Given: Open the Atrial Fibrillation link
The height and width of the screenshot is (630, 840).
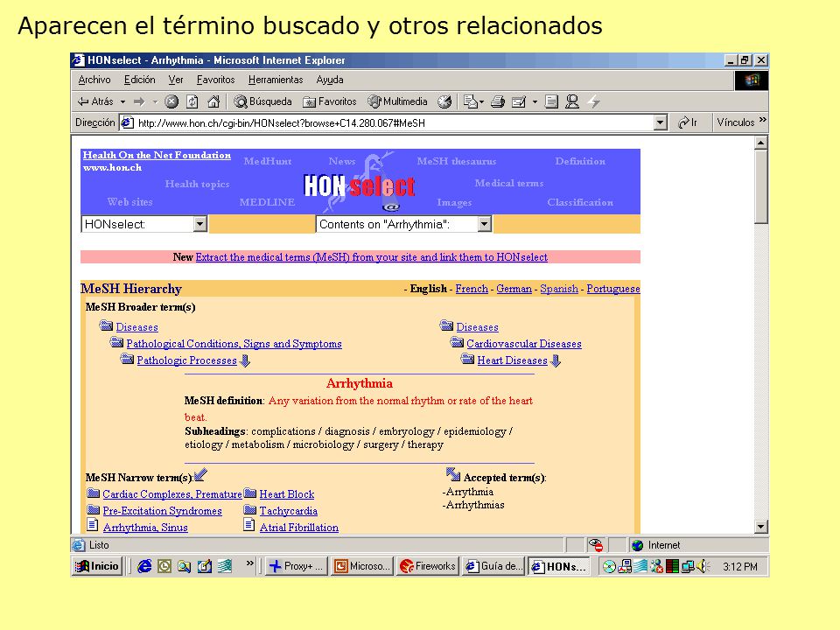Looking at the screenshot, I should pyautogui.click(x=299, y=528).
